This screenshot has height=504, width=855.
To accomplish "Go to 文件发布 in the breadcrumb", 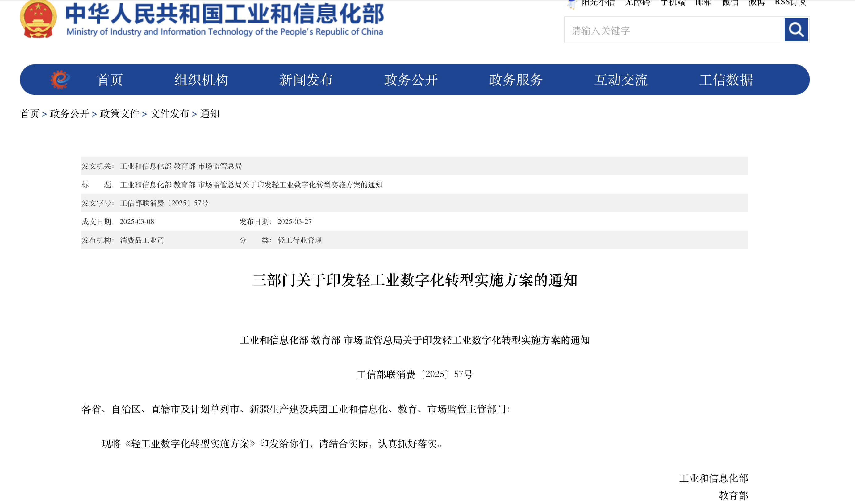I will [x=169, y=114].
